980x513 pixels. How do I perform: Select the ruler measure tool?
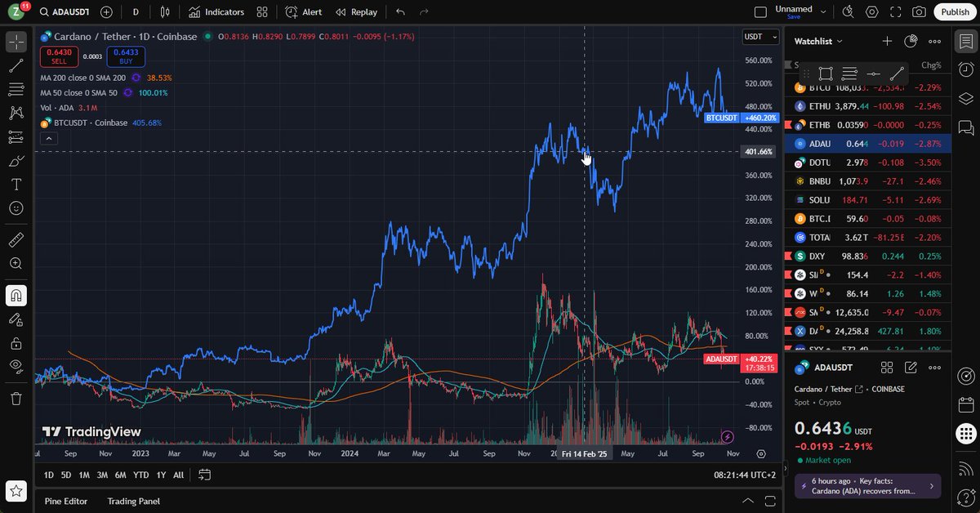pos(16,240)
